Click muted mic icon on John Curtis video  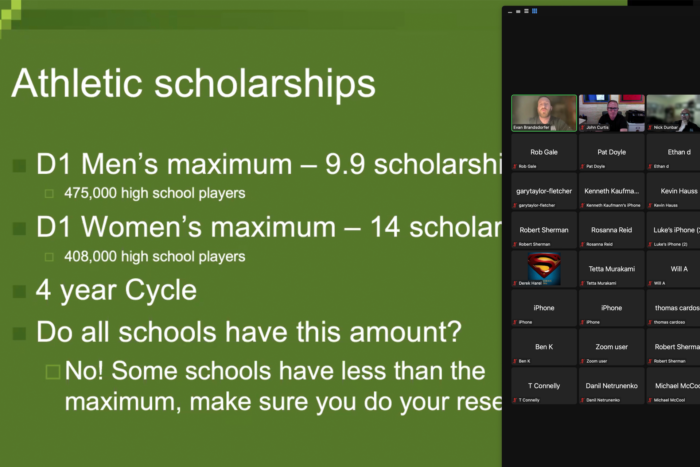tap(583, 128)
